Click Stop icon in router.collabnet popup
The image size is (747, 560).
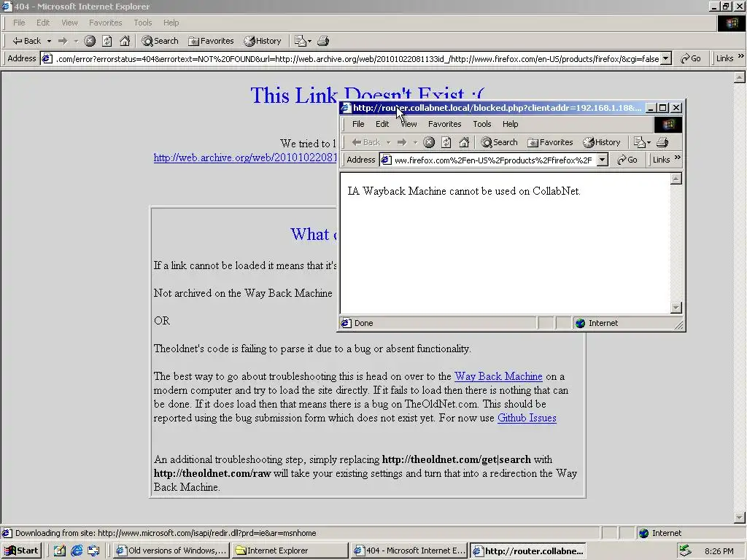(429, 142)
